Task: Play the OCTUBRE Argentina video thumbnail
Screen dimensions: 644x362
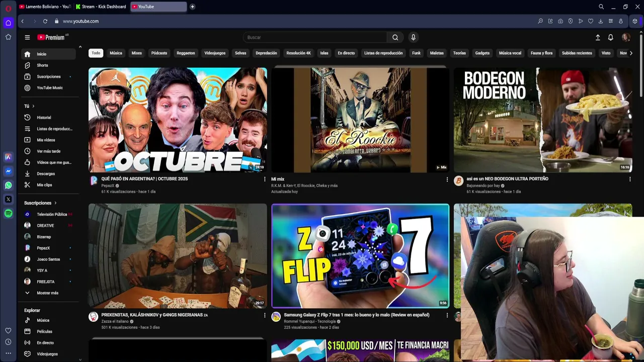Action: 178,120
